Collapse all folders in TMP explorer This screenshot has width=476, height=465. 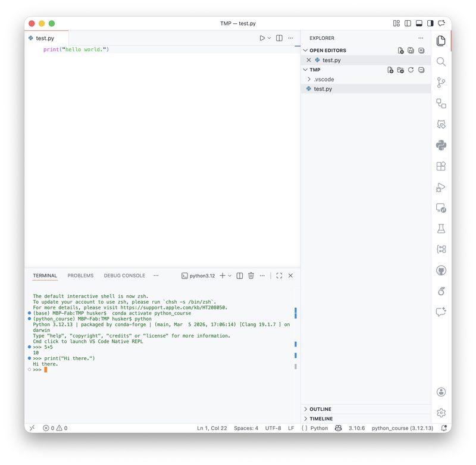(x=421, y=70)
